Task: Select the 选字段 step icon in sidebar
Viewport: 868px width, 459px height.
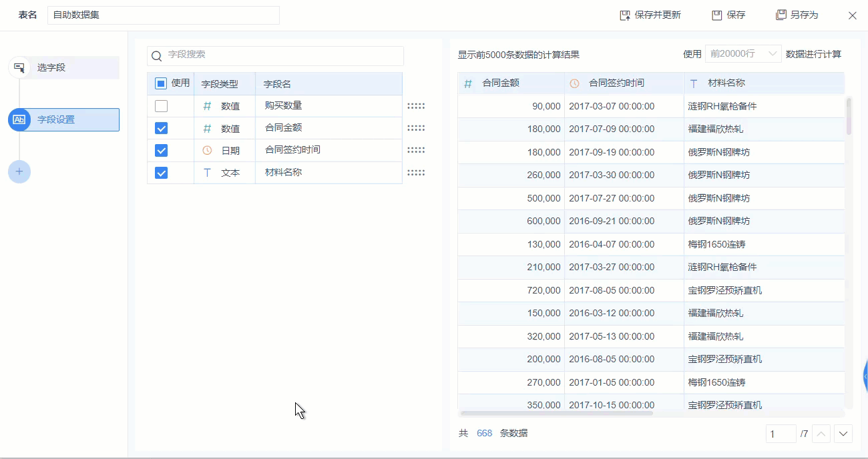Action: click(x=19, y=67)
